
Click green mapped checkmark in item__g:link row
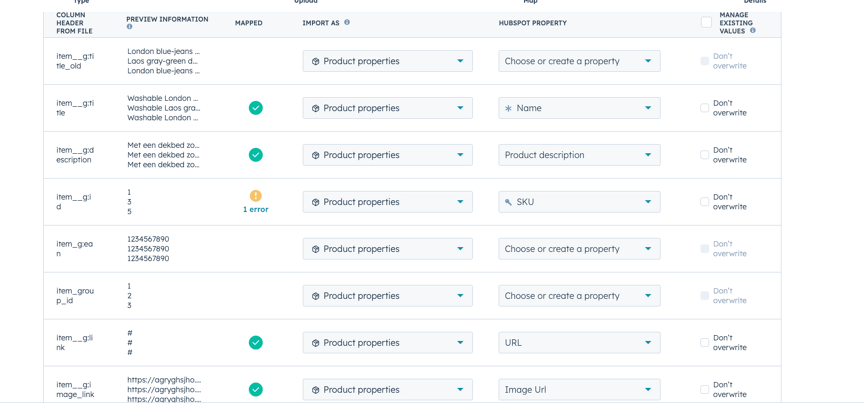click(255, 342)
